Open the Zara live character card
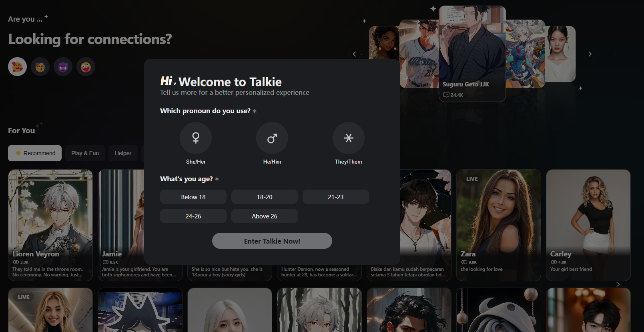The height and width of the screenshot is (332, 644). click(499, 225)
